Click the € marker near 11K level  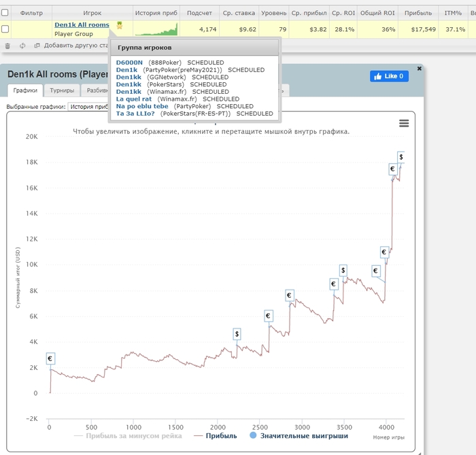pyautogui.click(x=384, y=252)
